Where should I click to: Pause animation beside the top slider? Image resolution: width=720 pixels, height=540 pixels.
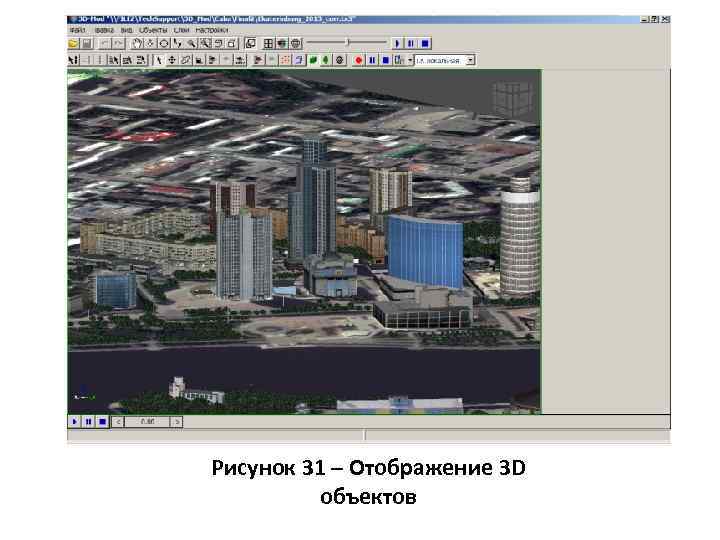coord(411,44)
